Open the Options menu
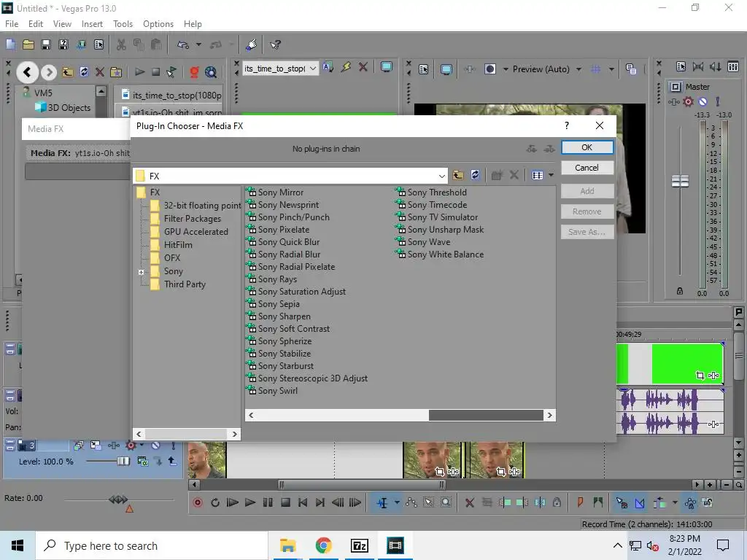Screen dimensions: 747x560 158,24
